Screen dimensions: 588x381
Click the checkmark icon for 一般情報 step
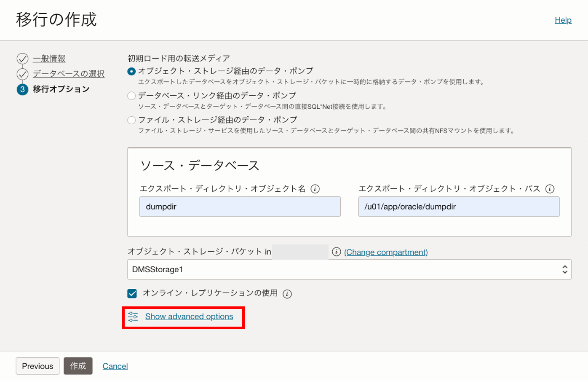22,59
